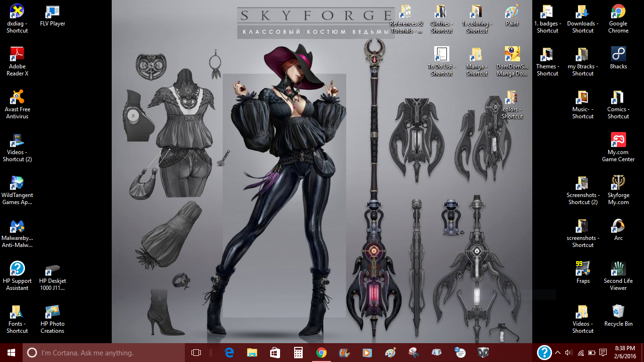644x362 pixels.
Task: Open Task View on taskbar
Action: (x=196, y=353)
